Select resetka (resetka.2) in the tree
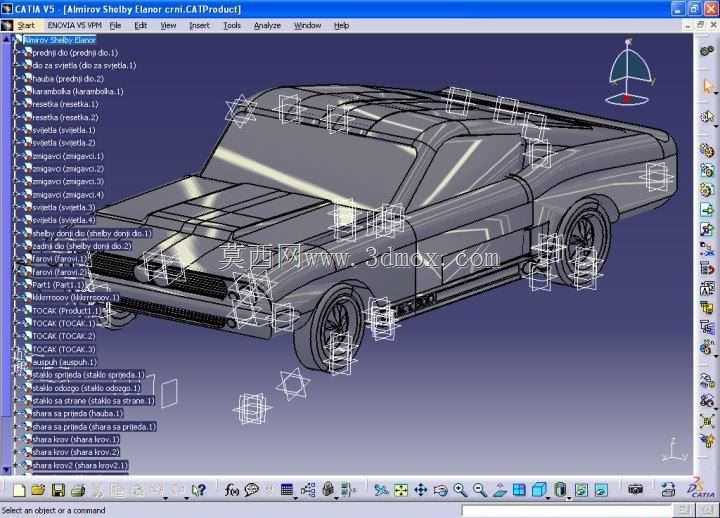The image size is (720, 518). (x=65, y=117)
